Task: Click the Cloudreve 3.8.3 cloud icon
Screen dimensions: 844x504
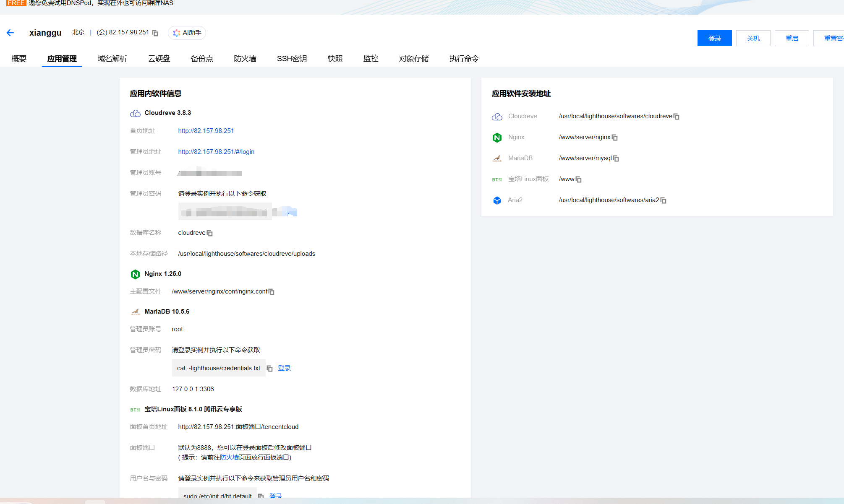Action: point(135,113)
